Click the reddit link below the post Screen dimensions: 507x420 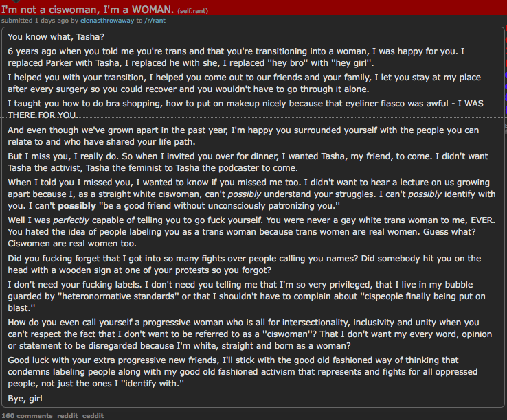(67, 415)
